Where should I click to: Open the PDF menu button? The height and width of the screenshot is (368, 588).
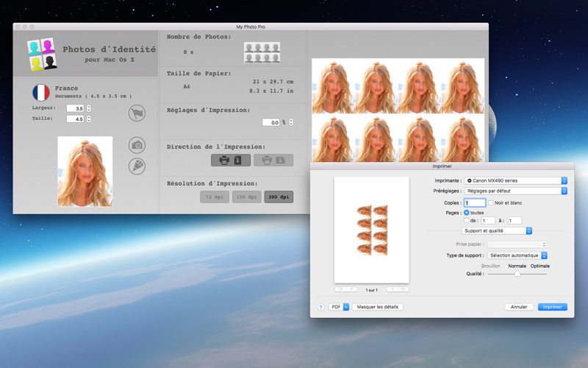[338, 307]
